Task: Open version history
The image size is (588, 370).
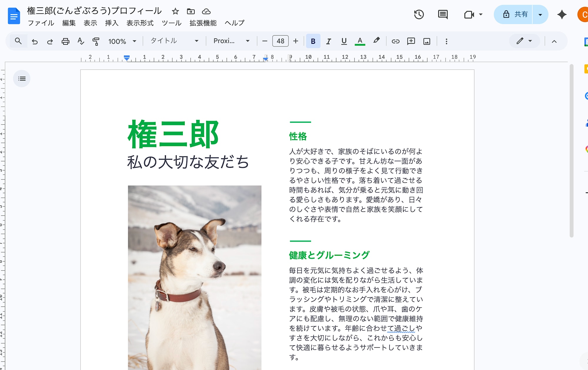Action: click(x=419, y=14)
